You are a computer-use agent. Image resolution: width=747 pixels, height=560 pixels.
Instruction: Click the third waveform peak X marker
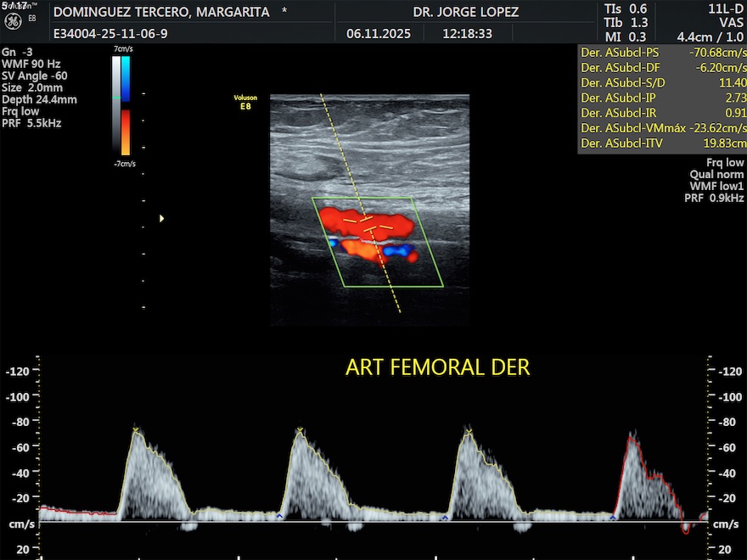point(468,433)
